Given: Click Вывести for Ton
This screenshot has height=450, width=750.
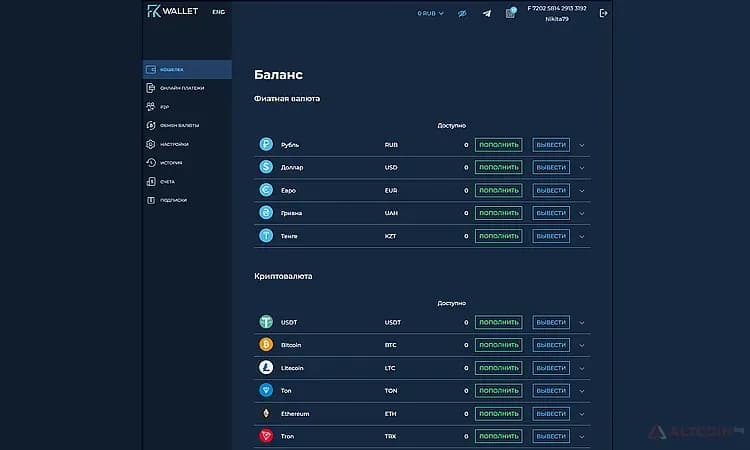Looking at the screenshot, I should point(551,391).
